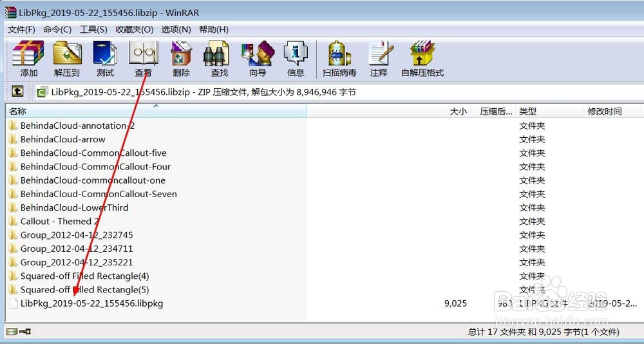Click the drive/key icon in status bar
The width and height of the screenshot is (644, 344).
[x=20, y=331]
